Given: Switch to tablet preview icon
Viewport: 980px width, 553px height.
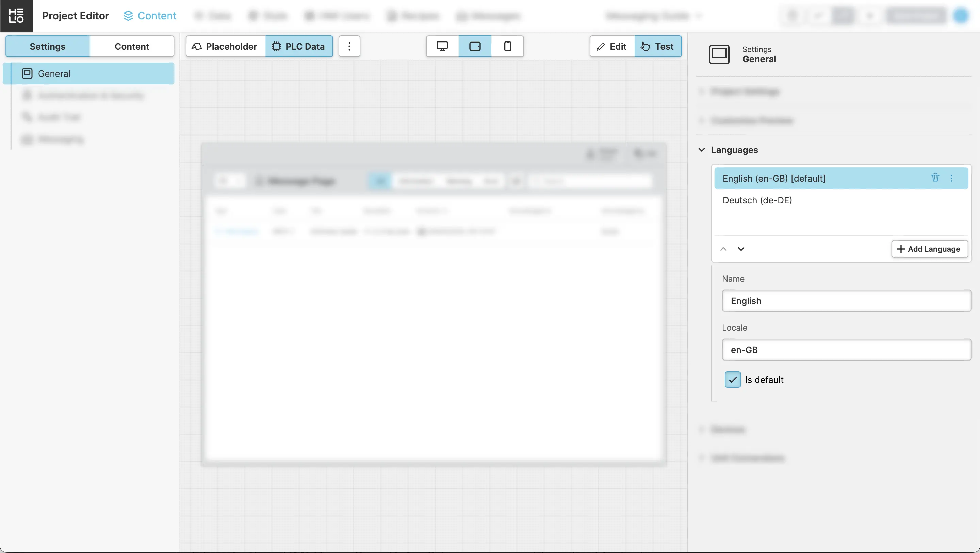Looking at the screenshot, I should click(475, 46).
